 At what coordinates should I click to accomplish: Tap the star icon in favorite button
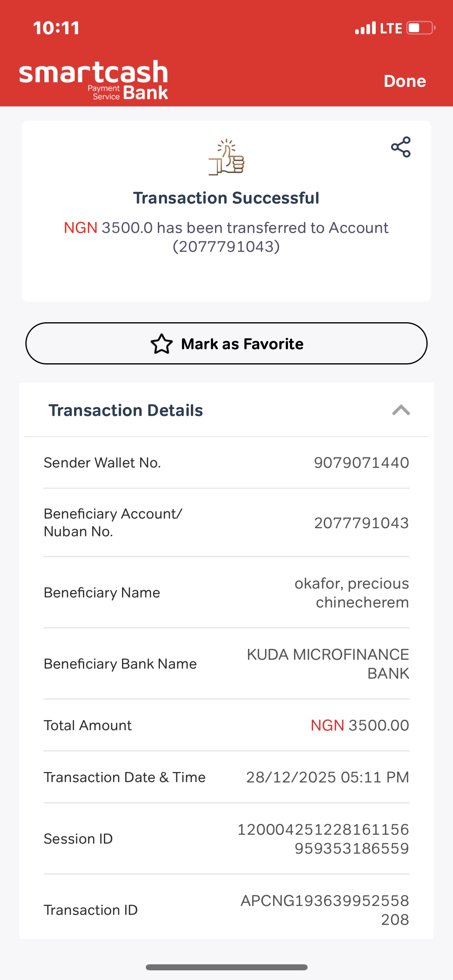pos(161,344)
